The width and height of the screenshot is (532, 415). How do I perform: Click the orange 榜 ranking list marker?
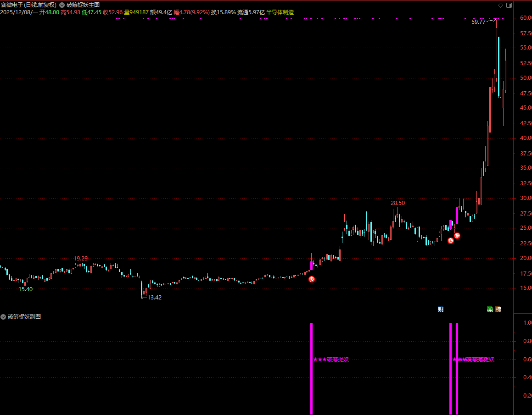[498, 310]
